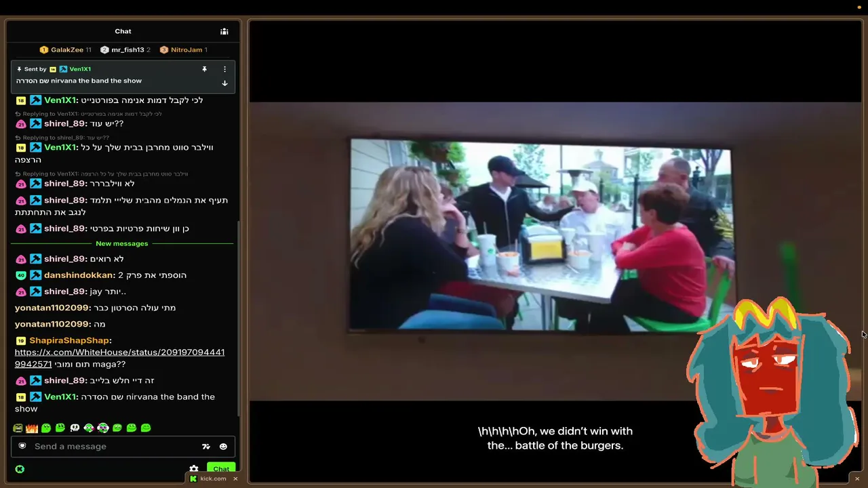Open chat settings gear icon

point(194,469)
